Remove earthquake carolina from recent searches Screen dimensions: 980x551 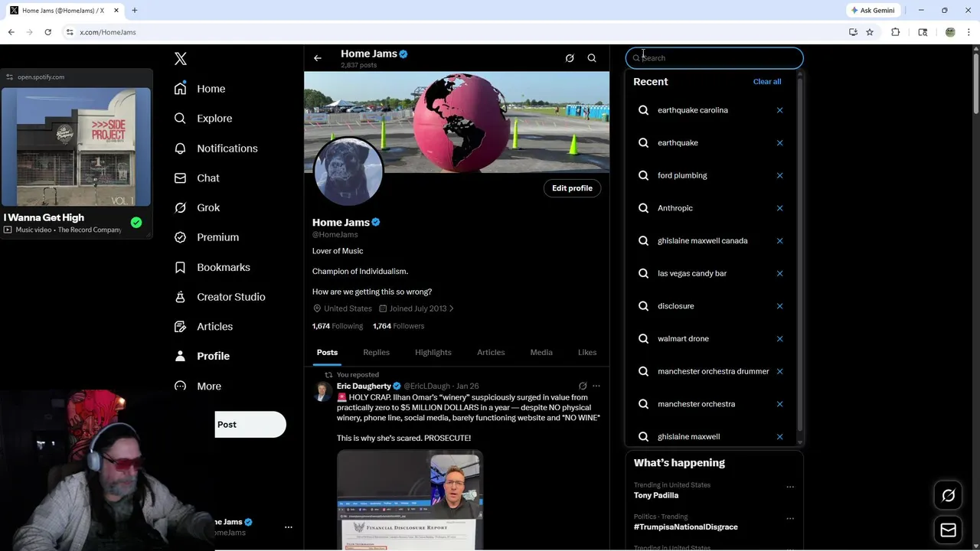(x=779, y=110)
